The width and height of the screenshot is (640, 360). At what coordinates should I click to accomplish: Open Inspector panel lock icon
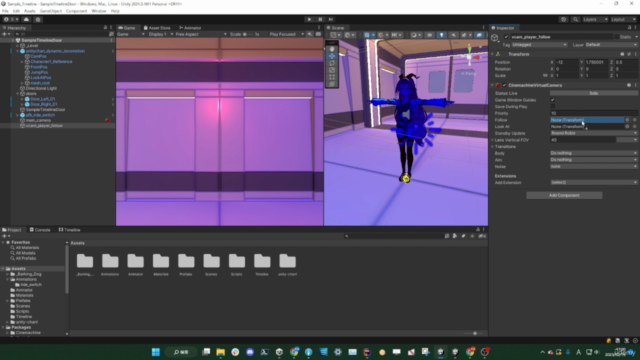pyautogui.click(x=629, y=28)
